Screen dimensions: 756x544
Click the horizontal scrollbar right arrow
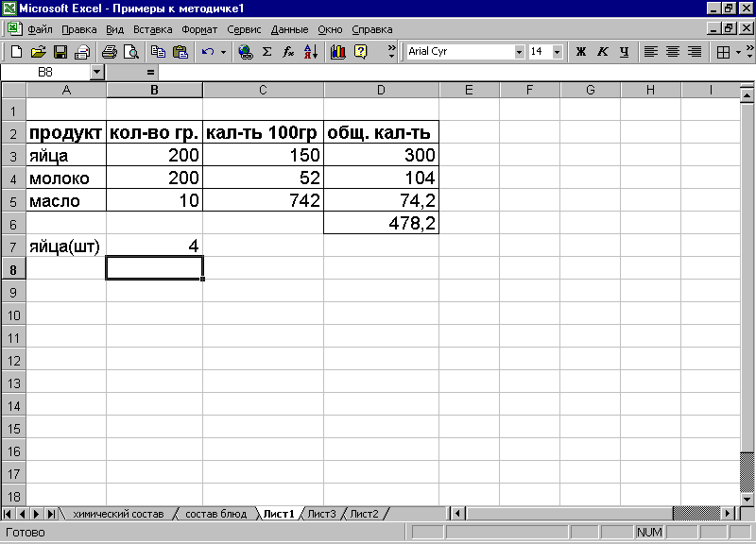728,514
